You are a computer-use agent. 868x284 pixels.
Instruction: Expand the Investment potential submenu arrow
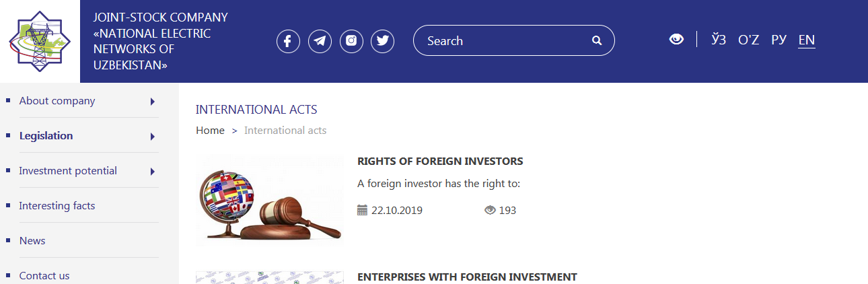[x=153, y=172]
